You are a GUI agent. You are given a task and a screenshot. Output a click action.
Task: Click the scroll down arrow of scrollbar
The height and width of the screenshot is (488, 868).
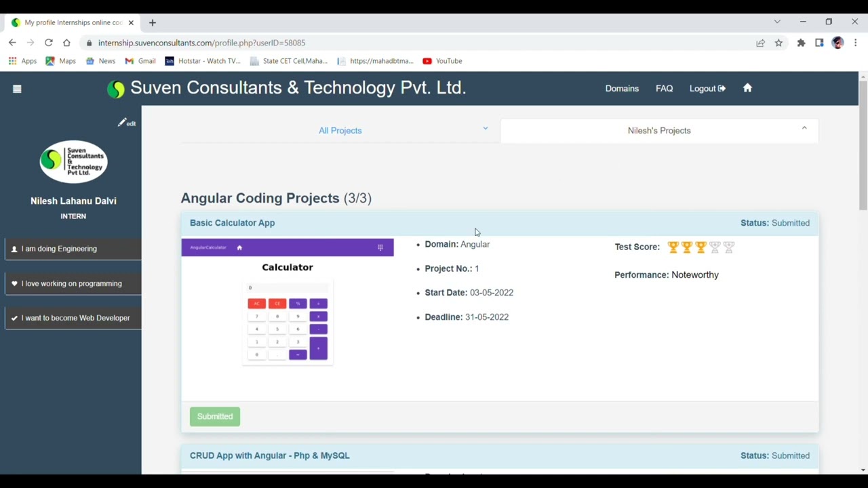coord(863,470)
